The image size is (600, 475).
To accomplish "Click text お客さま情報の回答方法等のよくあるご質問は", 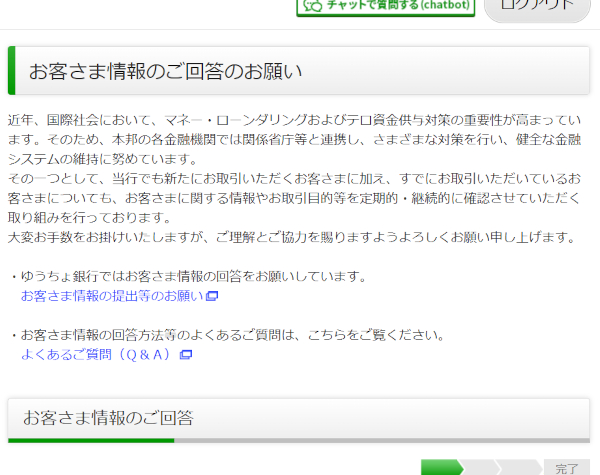I will click(158, 335).
